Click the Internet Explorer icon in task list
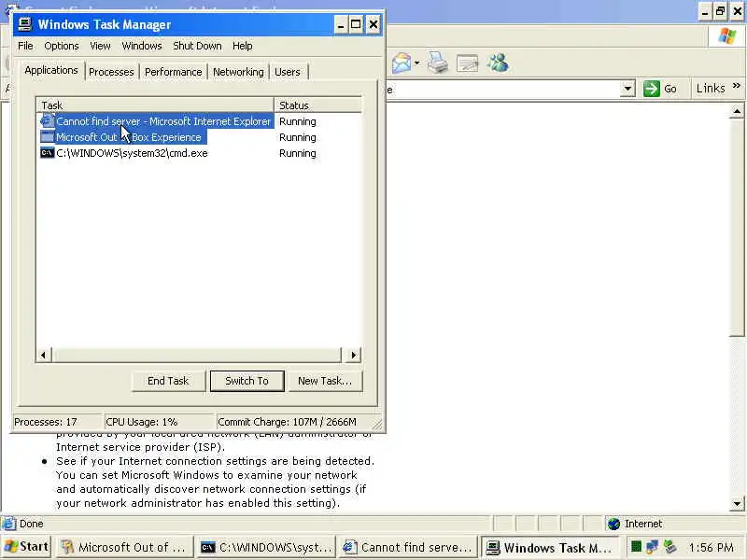The height and width of the screenshot is (560, 747). click(48, 121)
